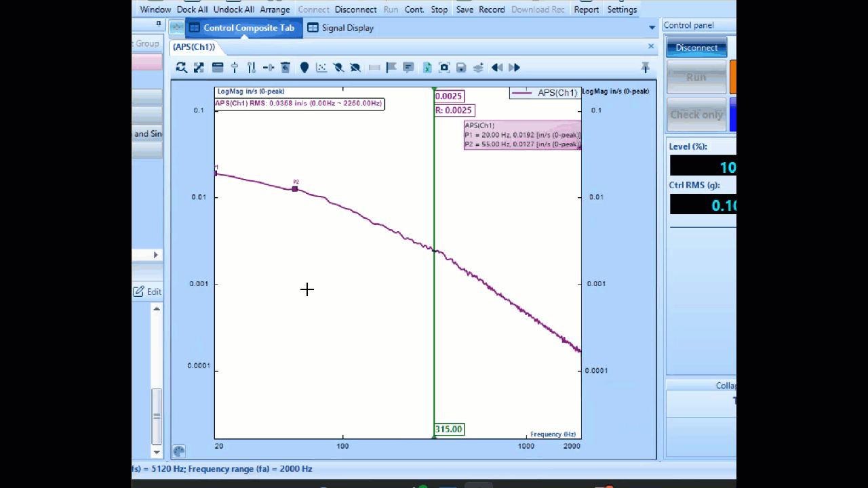
Task: Click the flag icon in plot toolbar
Action: pos(391,68)
